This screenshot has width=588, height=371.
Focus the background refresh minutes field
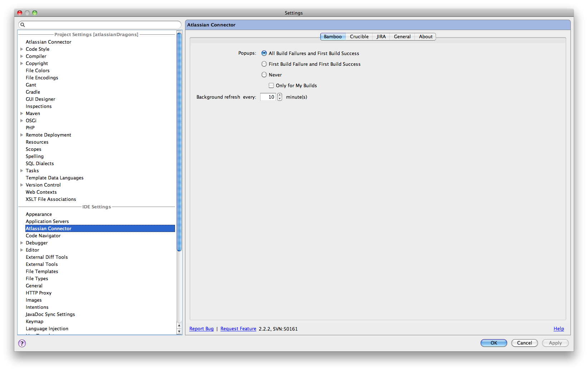pos(268,97)
